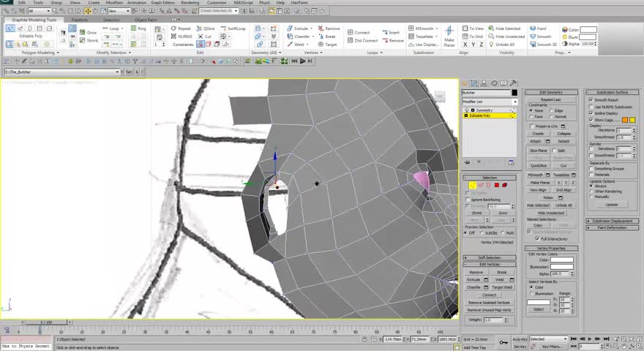Image resolution: width=644 pixels, height=351 pixels.
Task: Expand the Subdivision Displacement rollout
Action: coord(612,221)
